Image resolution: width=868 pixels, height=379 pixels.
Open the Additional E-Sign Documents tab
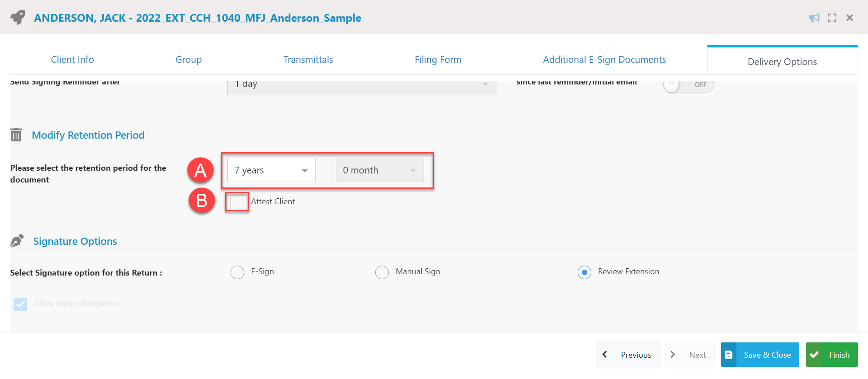(x=604, y=59)
